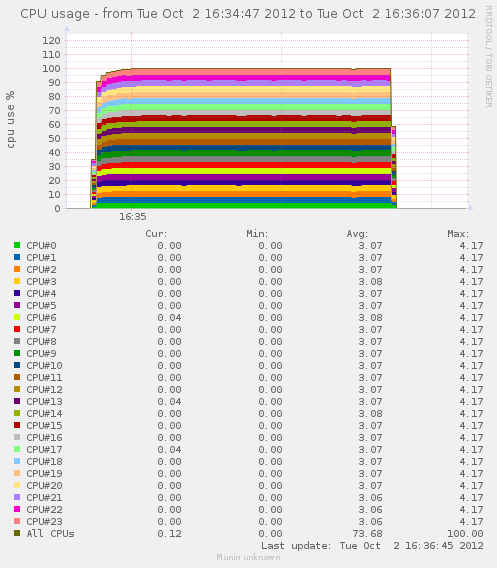Click the olive All CPUs legend swatch

click(17, 533)
